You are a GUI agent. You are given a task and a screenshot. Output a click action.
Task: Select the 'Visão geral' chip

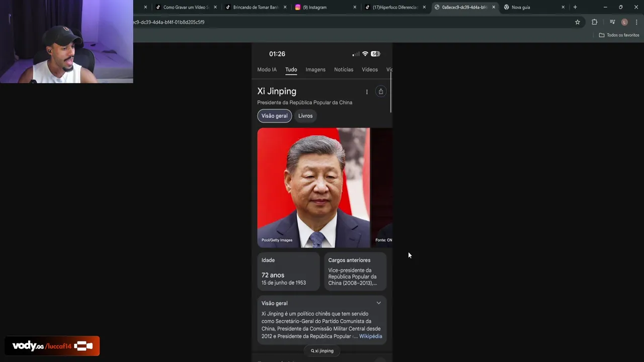click(274, 116)
